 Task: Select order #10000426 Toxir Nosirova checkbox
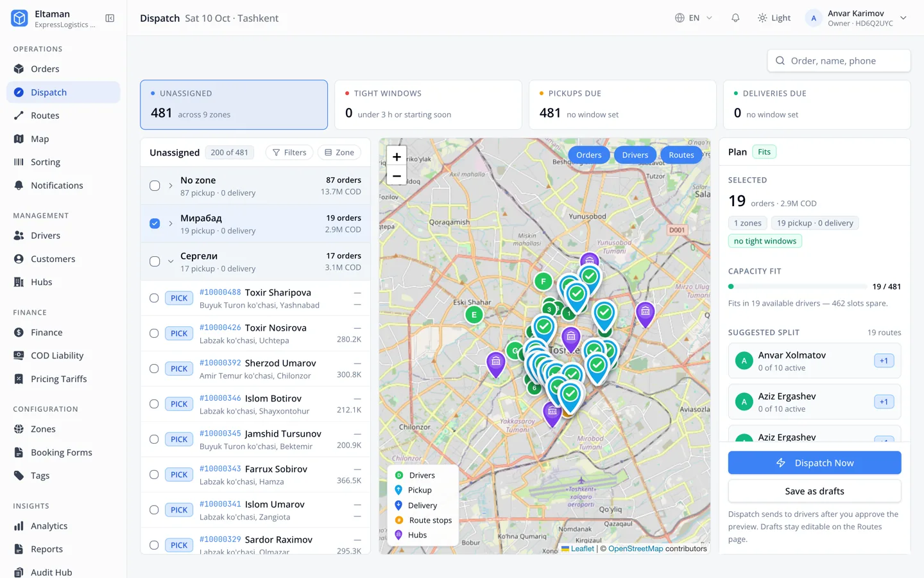pos(154,333)
